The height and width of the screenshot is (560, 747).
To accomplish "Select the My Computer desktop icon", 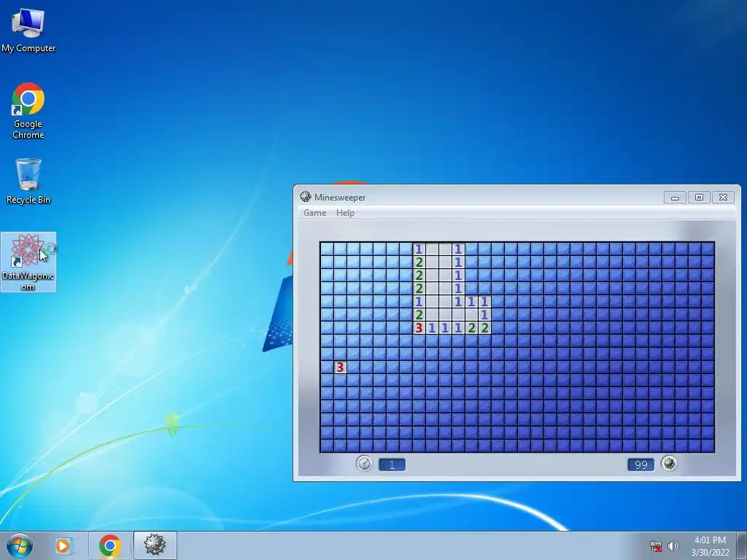I will pyautogui.click(x=28, y=31).
